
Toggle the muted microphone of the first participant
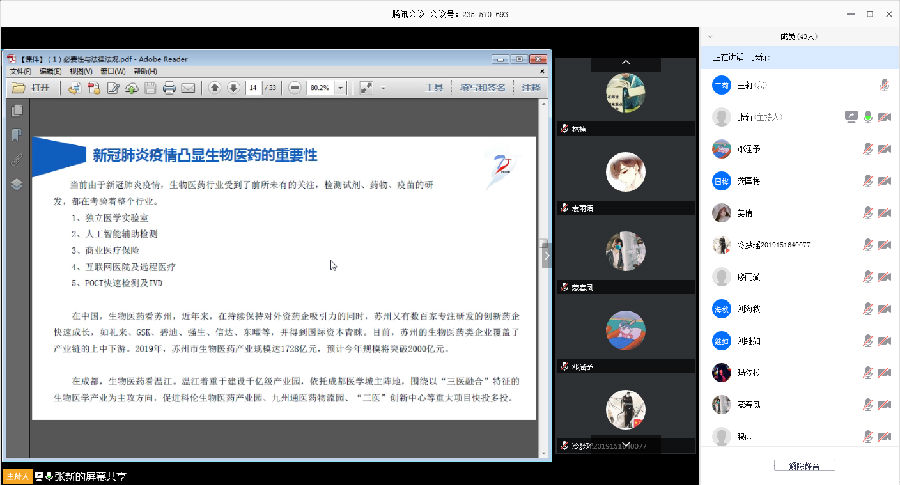884,85
